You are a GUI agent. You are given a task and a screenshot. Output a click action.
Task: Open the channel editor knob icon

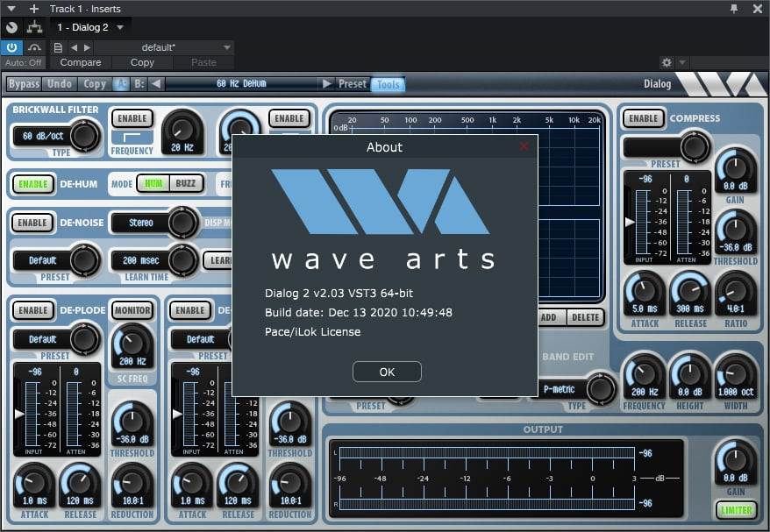tap(11, 27)
